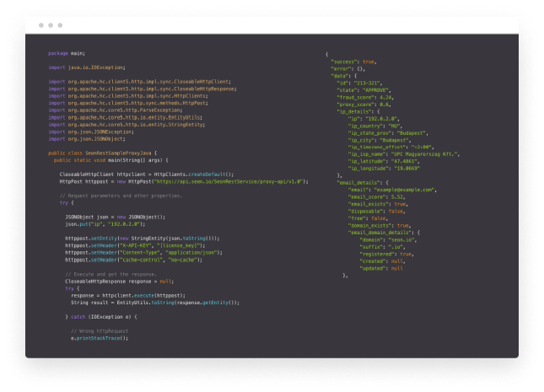Viewport: 544px width, 392px height.
Task: Click the sync.methods.HttpPost import line
Action: coord(128,103)
